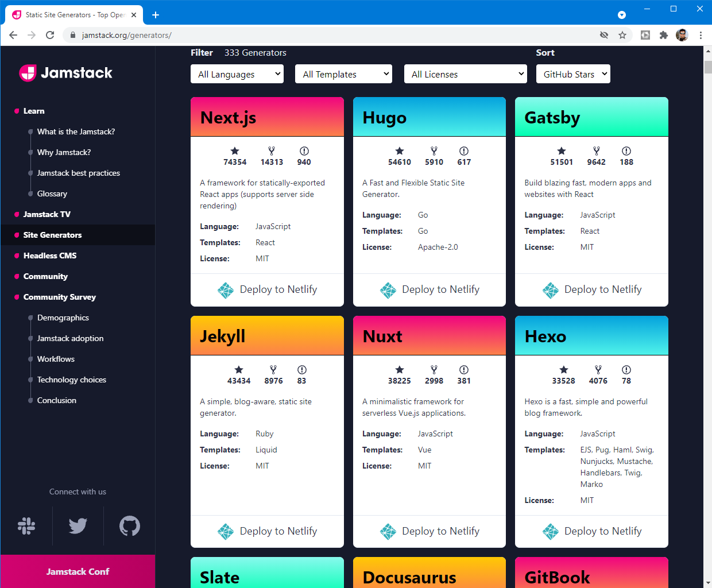712x588 pixels.
Task: Open the browser extensions puzzle icon
Action: [x=664, y=35]
